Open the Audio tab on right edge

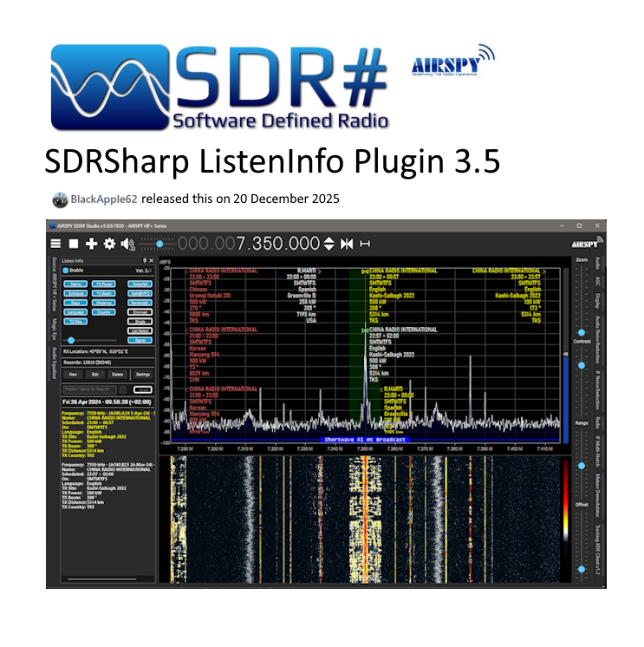(597, 264)
